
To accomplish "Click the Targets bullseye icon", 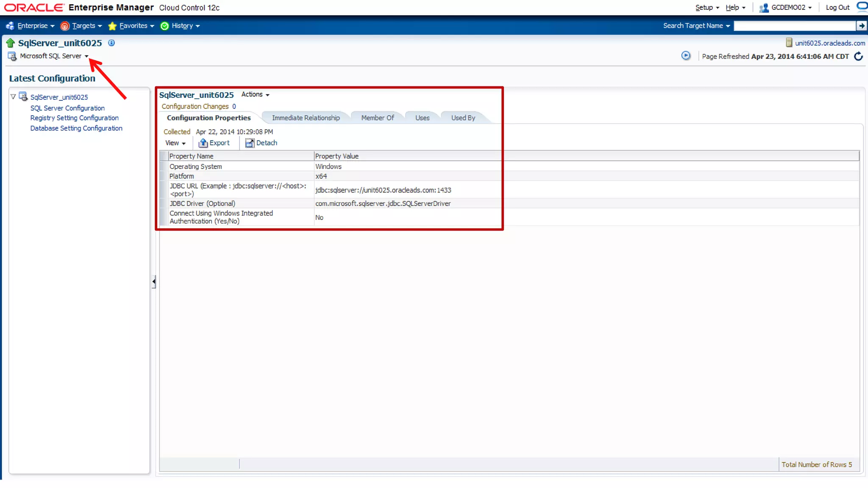I will 65,26.
